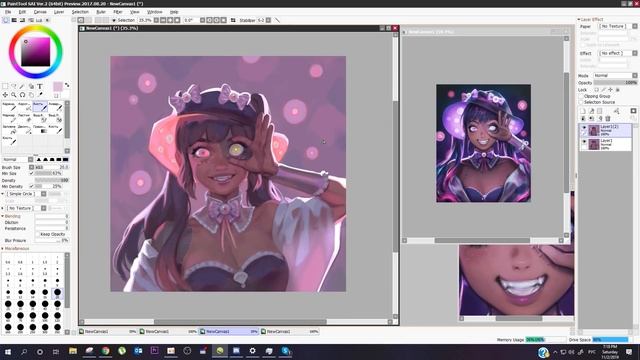
Task: Pick the gradient preset in tool tray
Action: (40, 130)
